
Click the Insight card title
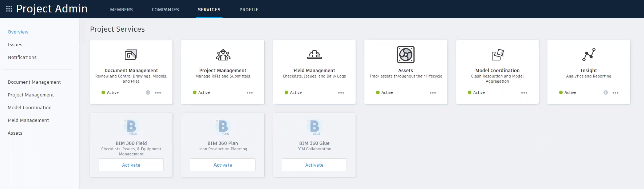pos(589,70)
